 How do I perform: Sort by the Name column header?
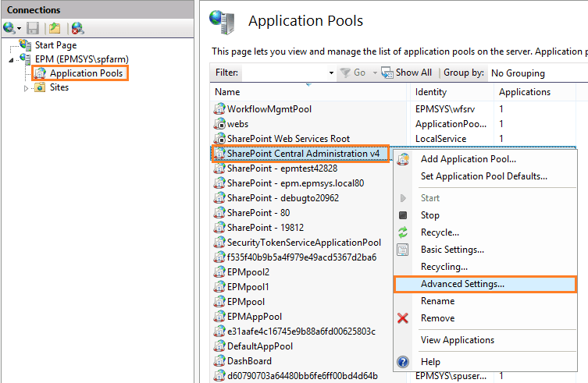pos(227,92)
